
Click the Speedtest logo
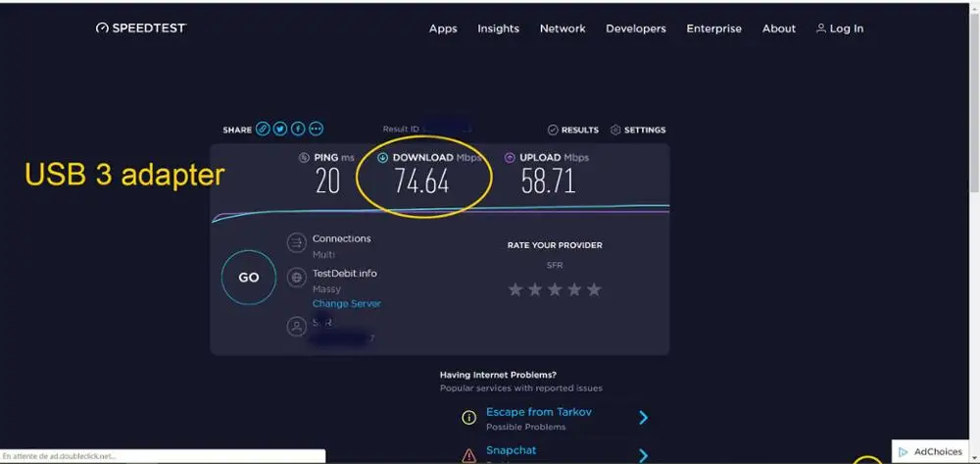pyautogui.click(x=141, y=28)
